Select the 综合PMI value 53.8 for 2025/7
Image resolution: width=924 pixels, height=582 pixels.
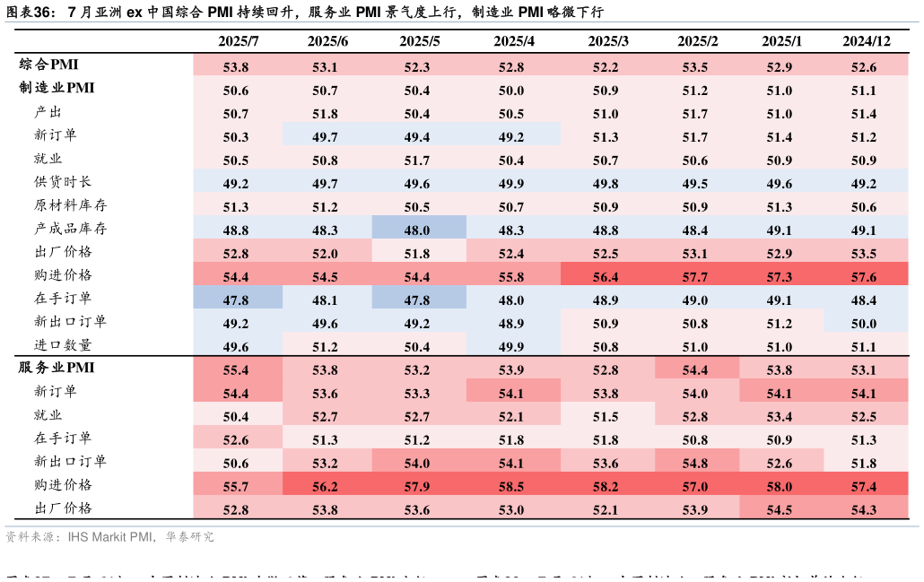click(236, 66)
